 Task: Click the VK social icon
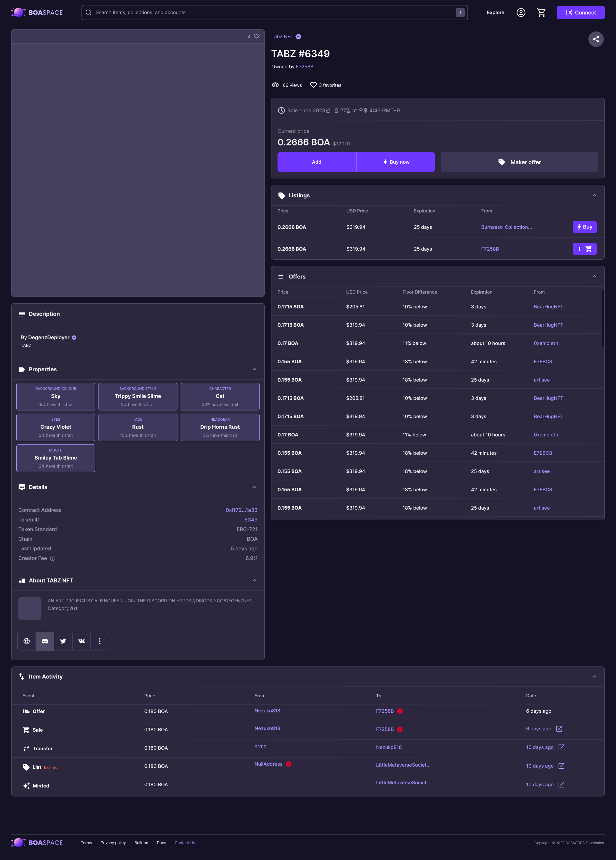click(81, 641)
